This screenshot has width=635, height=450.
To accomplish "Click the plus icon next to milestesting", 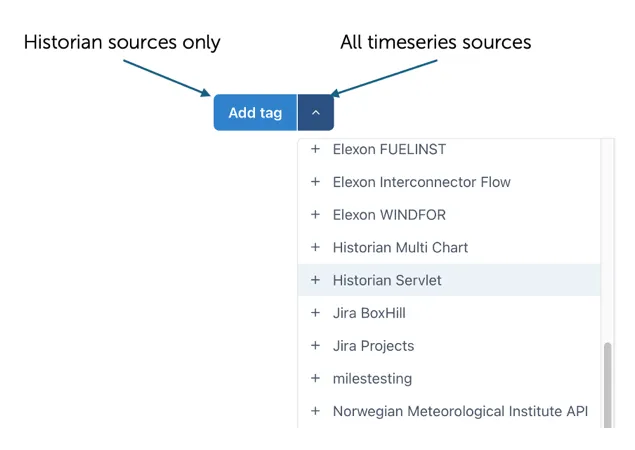I will point(315,379).
